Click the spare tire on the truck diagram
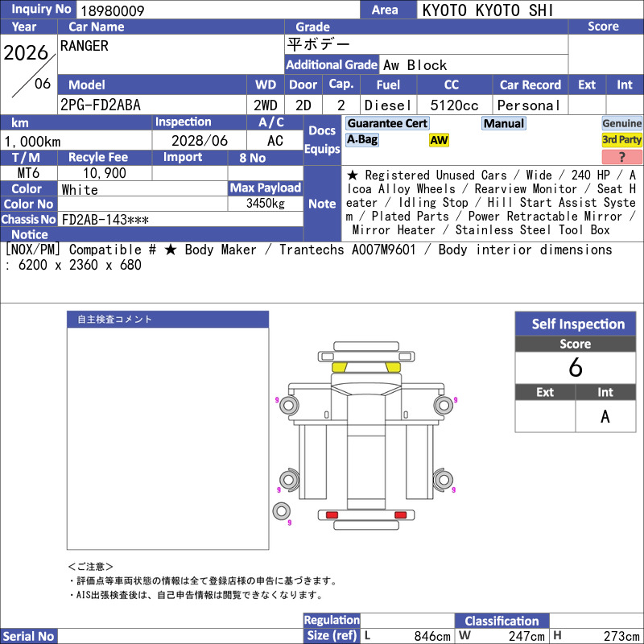Screen dimensions: 644x644 tap(281, 511)
